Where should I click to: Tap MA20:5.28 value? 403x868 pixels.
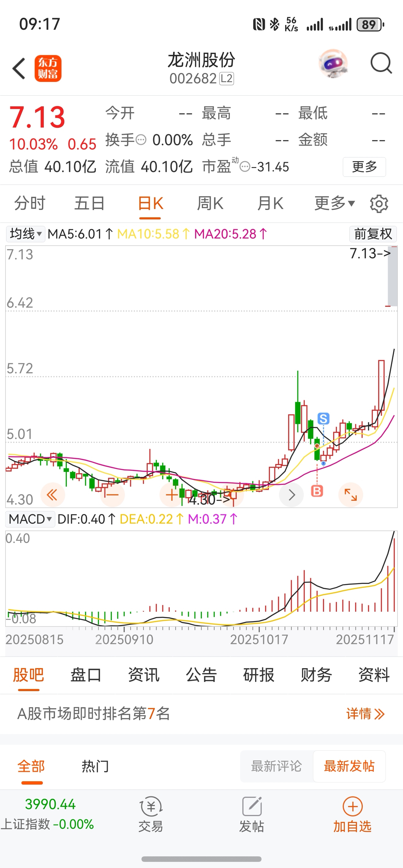click(231, 234)
